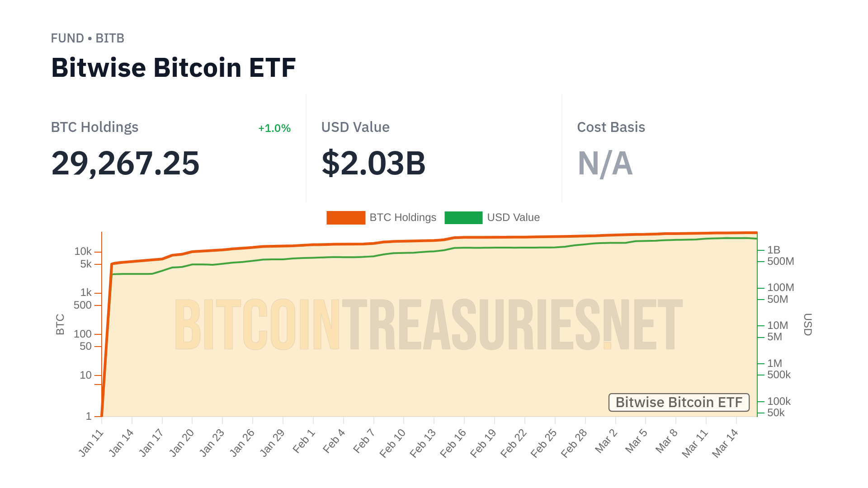Click the Mar 14 date tick label

click(x=725, y=443)
